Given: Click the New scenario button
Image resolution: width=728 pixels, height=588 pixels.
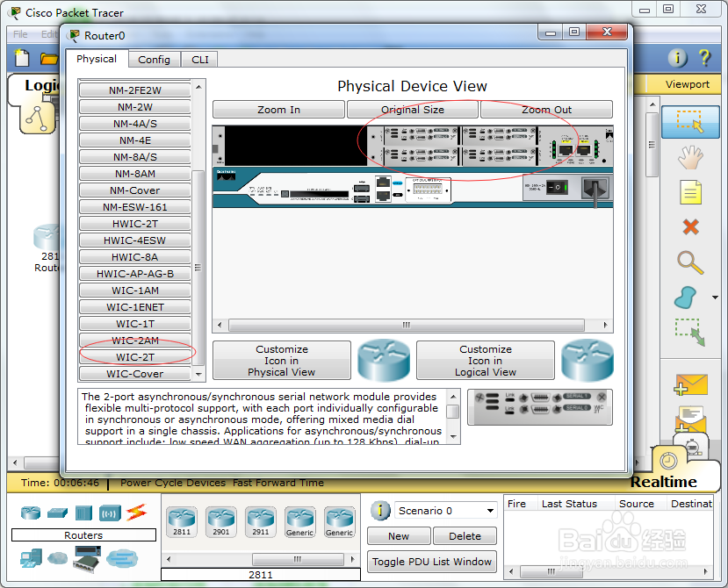Looking at the screenshot, I should [399, 536].
